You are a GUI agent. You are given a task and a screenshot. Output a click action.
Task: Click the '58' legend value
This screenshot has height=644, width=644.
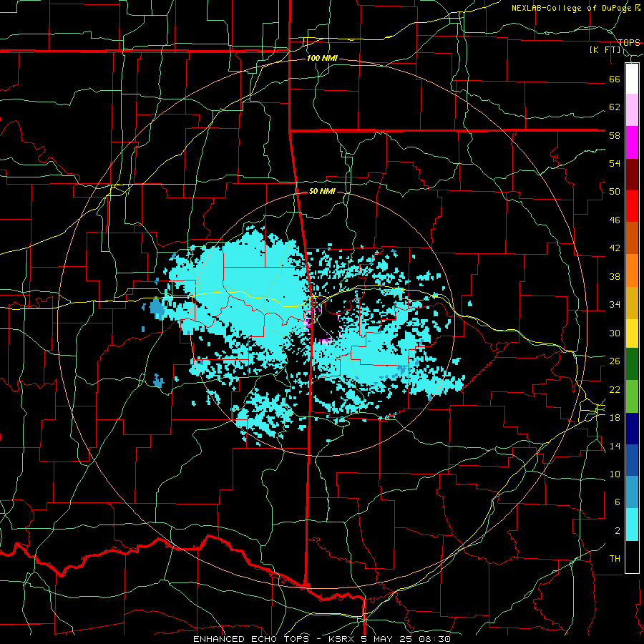(615, 135)
